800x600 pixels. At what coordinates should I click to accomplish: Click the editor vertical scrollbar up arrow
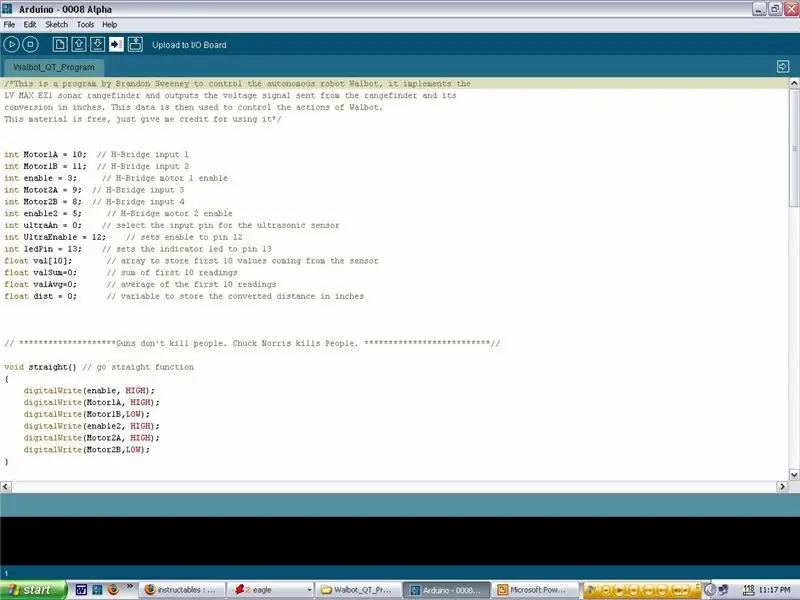click(794, 83)
